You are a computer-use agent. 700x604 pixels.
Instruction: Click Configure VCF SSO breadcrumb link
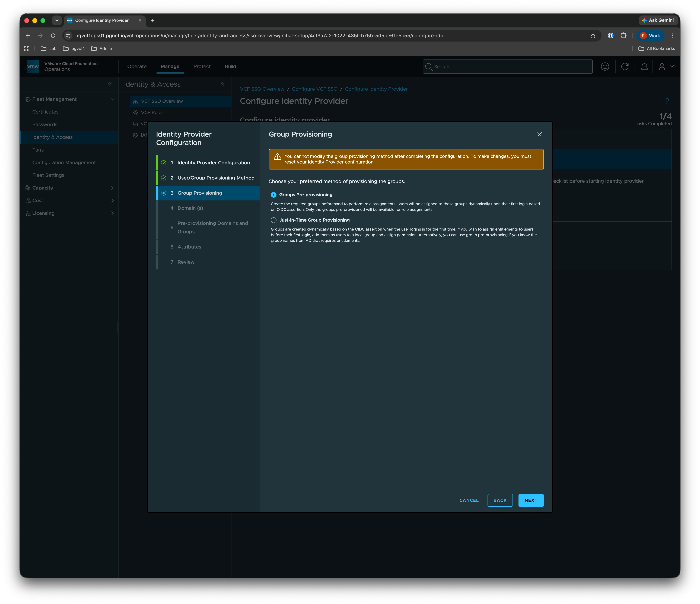(314, 89)
